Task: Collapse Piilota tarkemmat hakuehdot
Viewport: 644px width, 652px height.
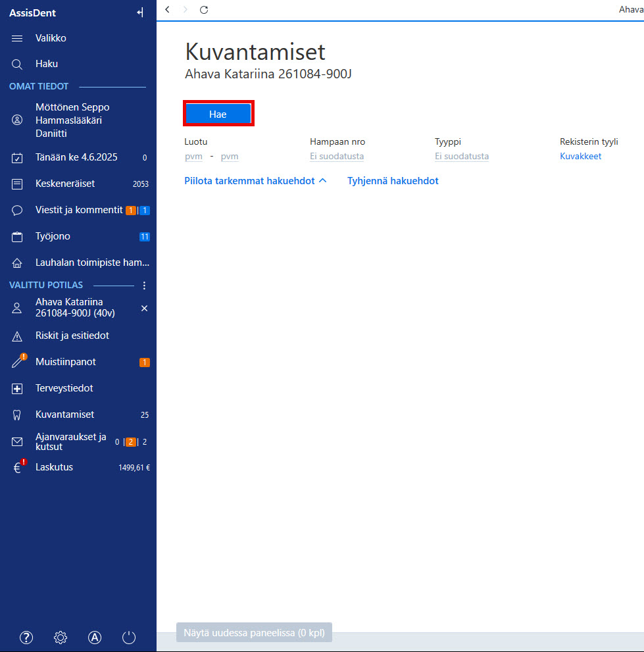Action: [x=255, y=182]
